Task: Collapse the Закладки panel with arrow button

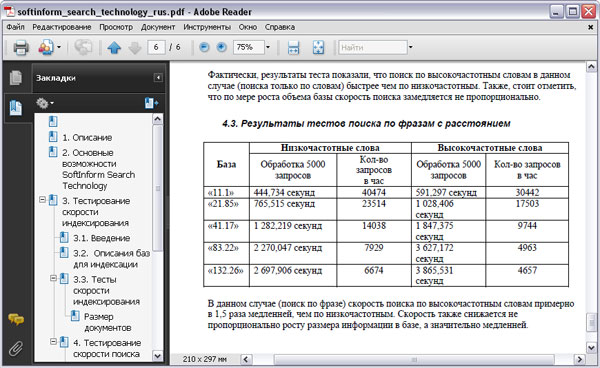Action: coord(158,78)
